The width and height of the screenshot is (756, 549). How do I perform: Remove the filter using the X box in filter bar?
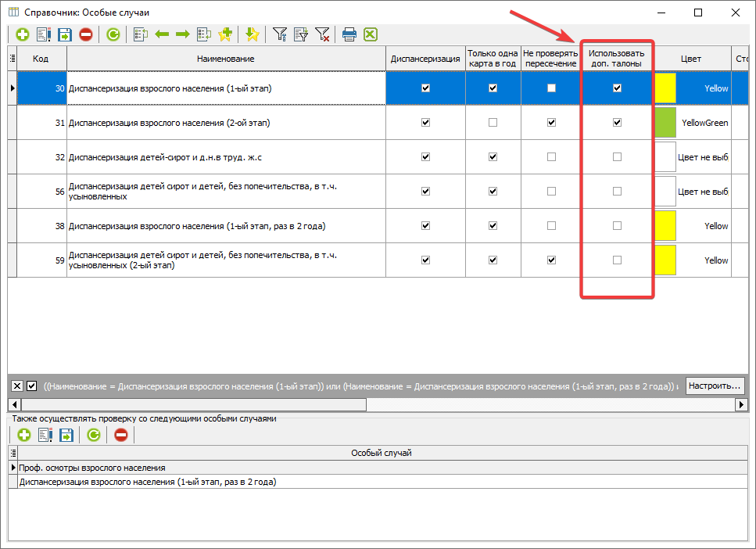(x=17, y=386)
